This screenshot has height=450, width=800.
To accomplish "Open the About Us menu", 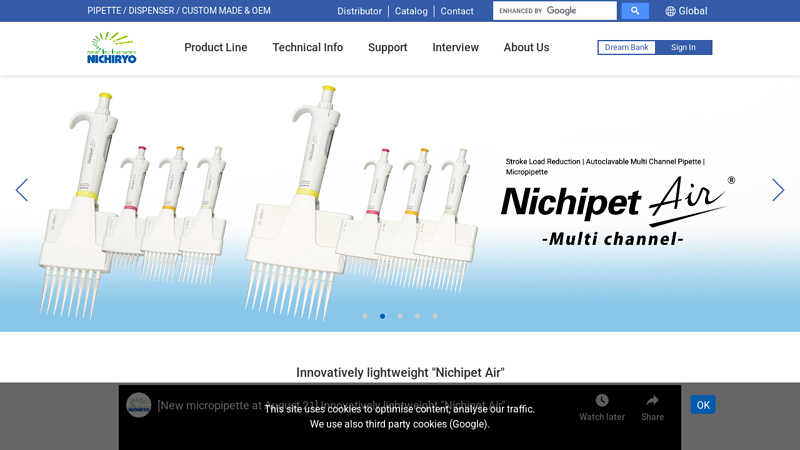I will 527,47.
